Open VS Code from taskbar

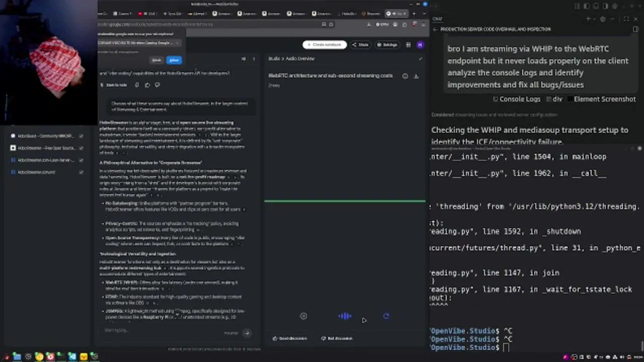click(x=72, y=357)
